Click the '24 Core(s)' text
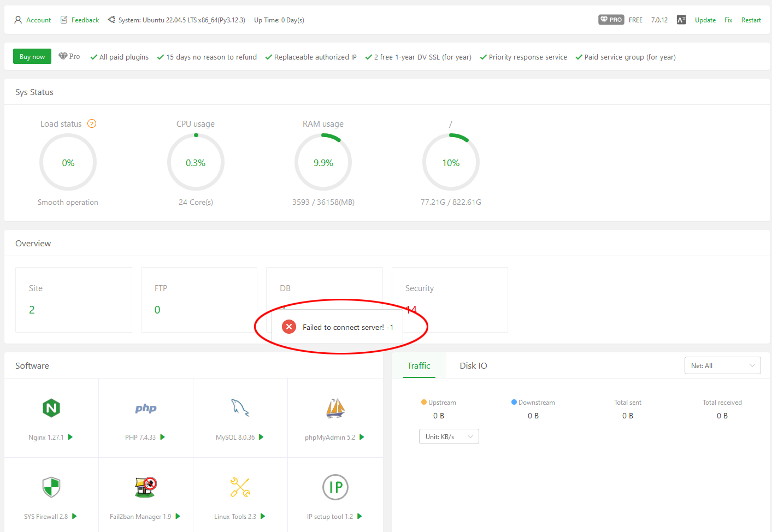The height and width of the screenshot is (532, 772). [196, 202]
